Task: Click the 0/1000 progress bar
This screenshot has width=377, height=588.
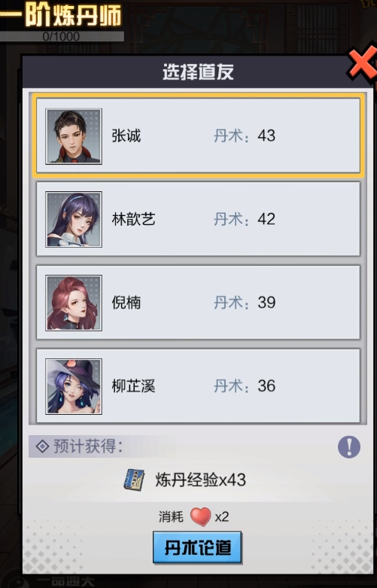Action: (x=62, y=36)
